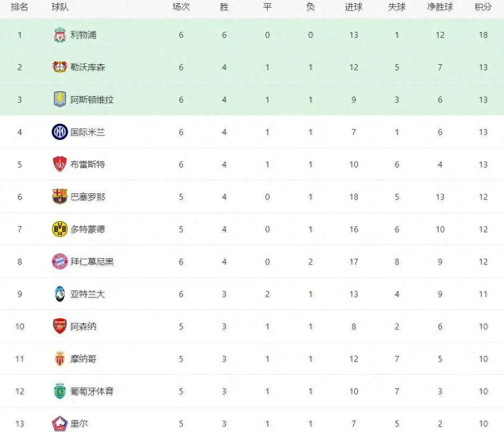Screen dimensions: 504x438
Task: Click the Brest club crest icon
Action: tap(60, 164)
